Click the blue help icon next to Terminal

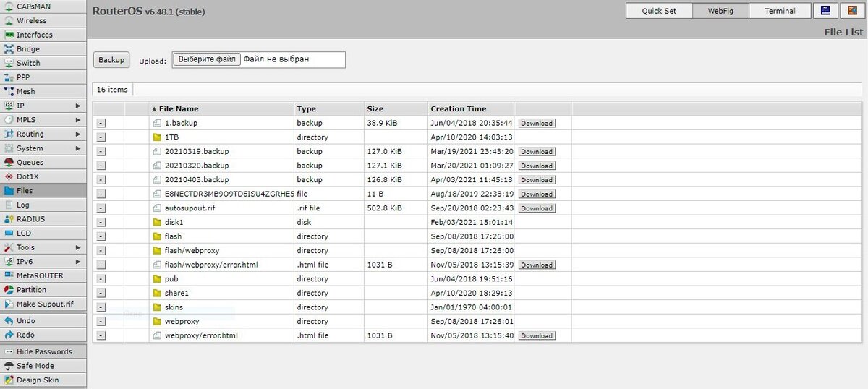(x=825, y=11)
